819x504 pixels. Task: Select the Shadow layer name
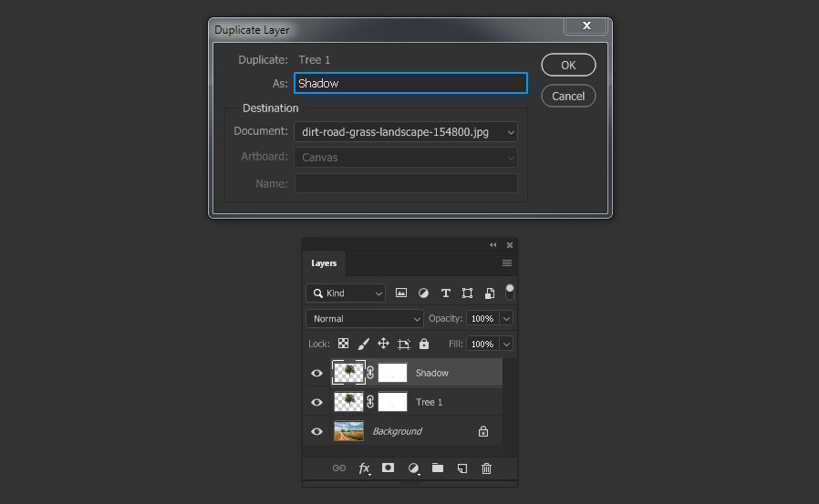[x=432, y=373]
